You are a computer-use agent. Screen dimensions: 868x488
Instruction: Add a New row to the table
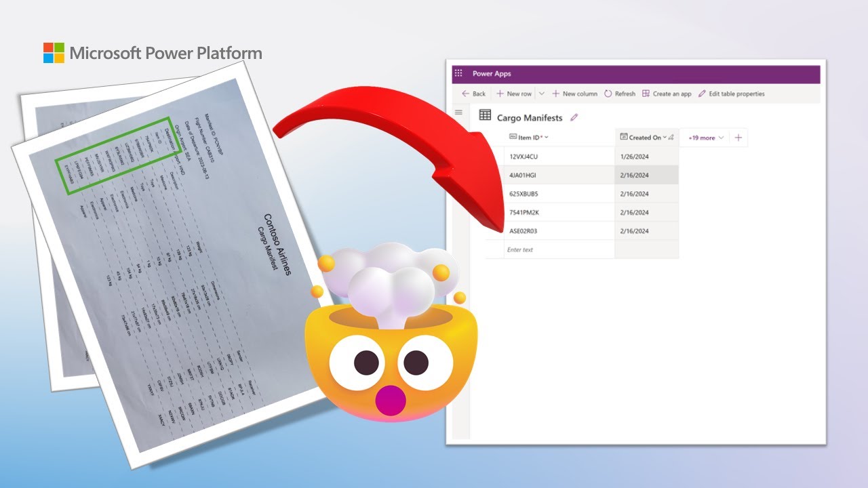(x=513, y=94)
